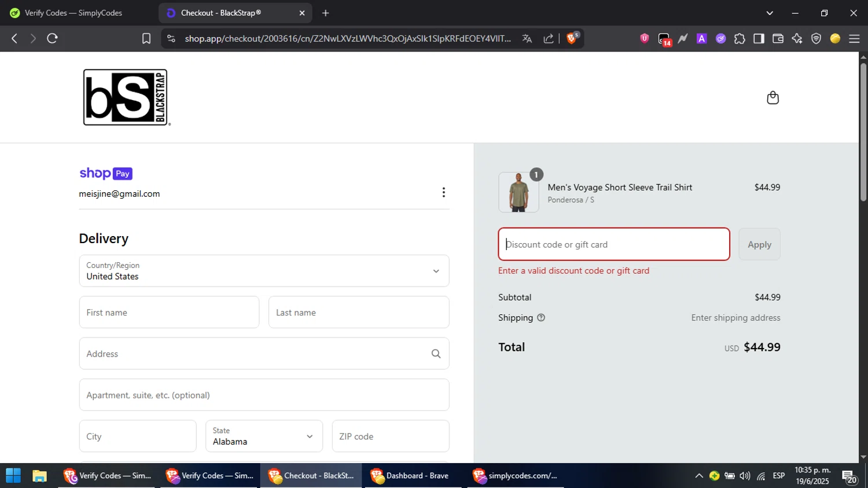This screenshot has width=868, height=488.
Task: Close the Checkout - BlackStrap tab
Action: click(x=301, y=13)
